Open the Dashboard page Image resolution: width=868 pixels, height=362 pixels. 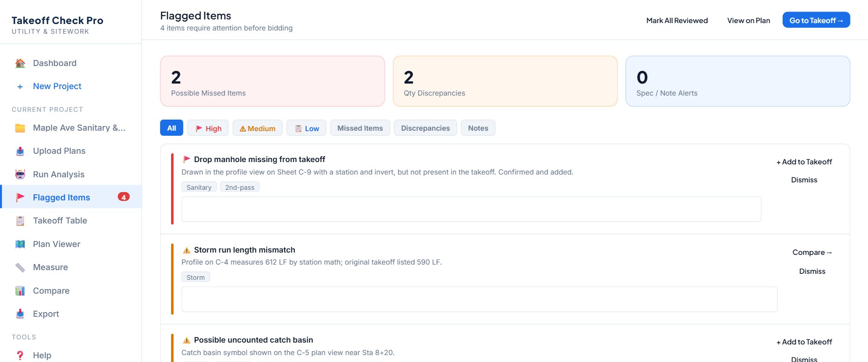pyautogui.click(x=71, y=63)
